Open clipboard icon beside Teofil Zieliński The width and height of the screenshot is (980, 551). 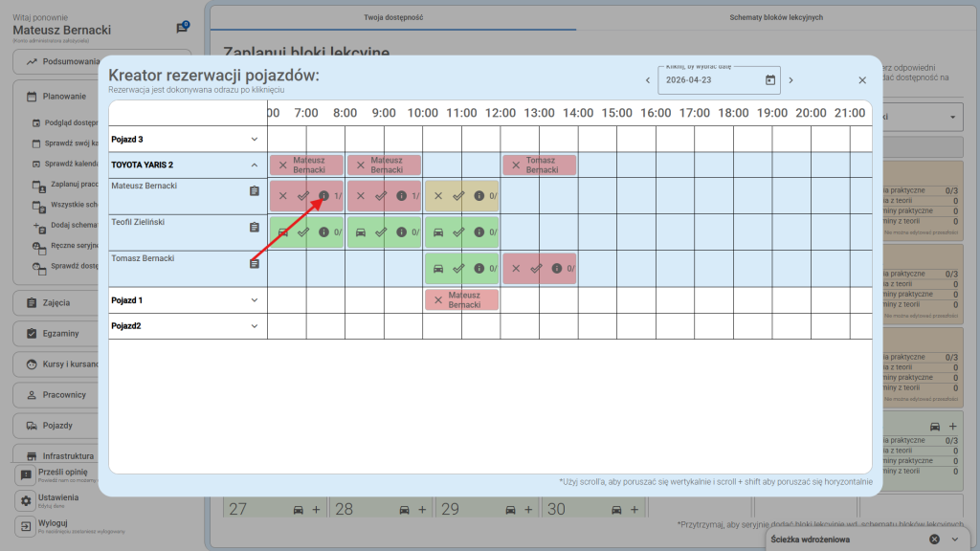point(255,228)
